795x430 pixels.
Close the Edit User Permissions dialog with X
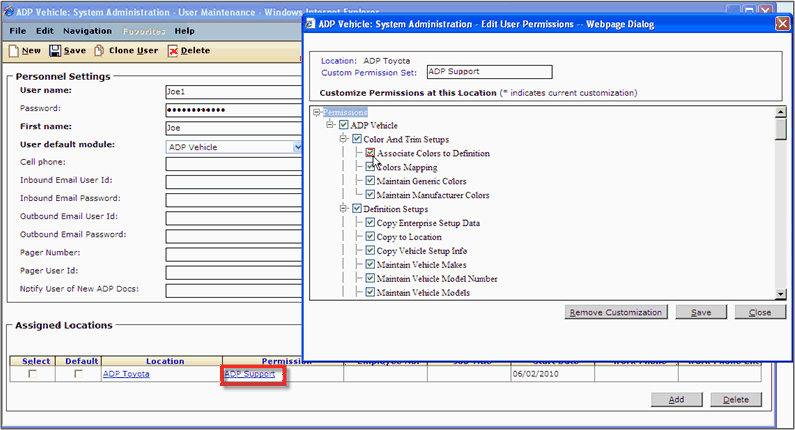click(x=783, y=24)
